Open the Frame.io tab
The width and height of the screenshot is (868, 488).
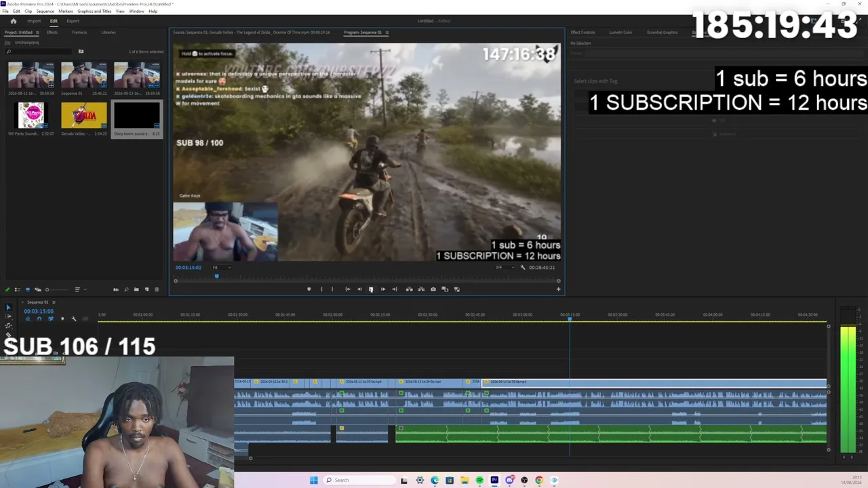(x=79, y=33)
